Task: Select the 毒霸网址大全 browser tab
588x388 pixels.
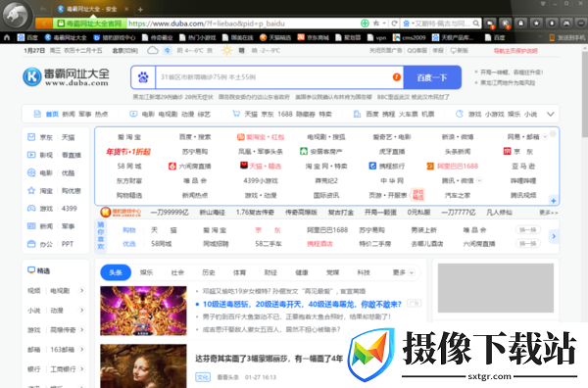Action: pyautogui.click(x=92, y=9)
